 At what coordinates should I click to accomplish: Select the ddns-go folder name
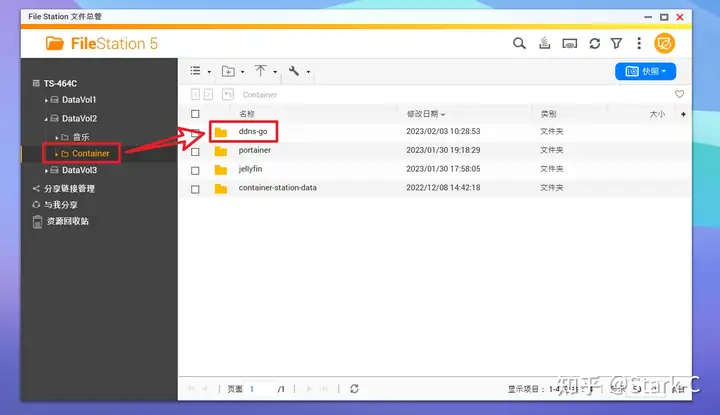coord(253,131)
